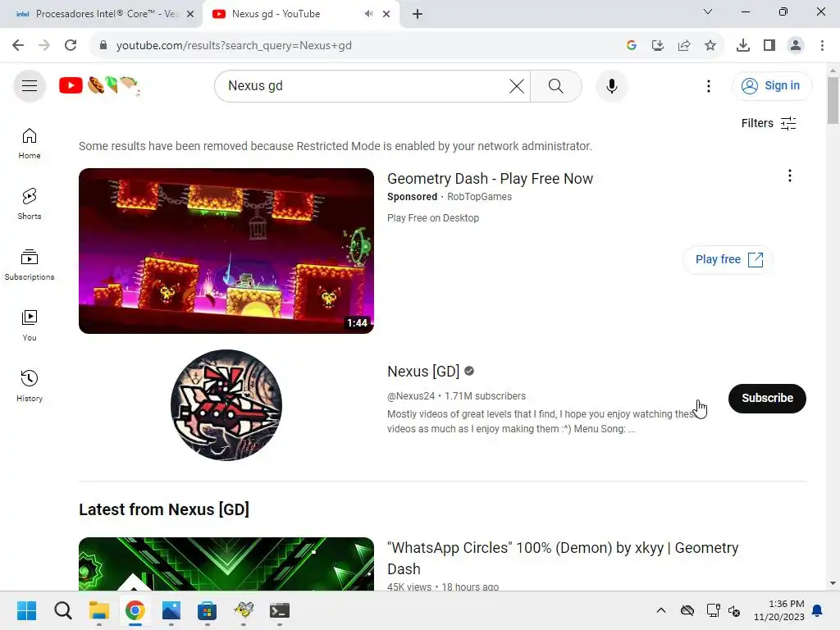
Task: Open a new browser tab
Action: point(418,14)
